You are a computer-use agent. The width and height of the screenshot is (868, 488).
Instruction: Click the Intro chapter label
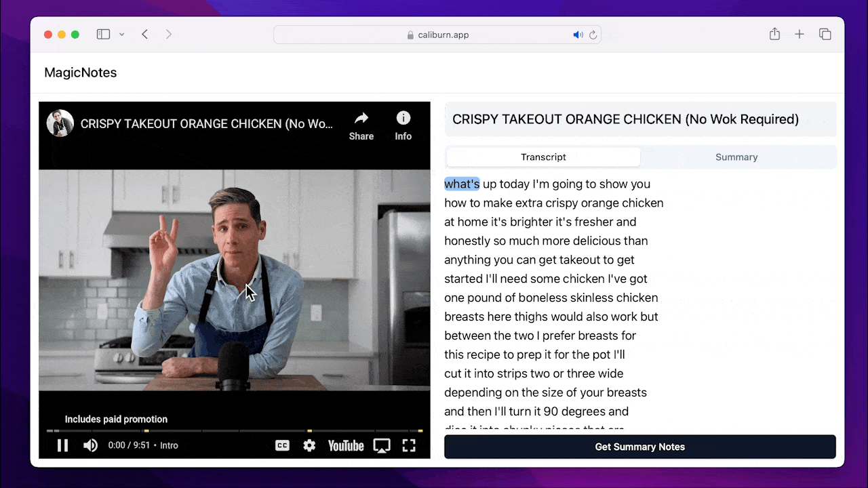169,445
